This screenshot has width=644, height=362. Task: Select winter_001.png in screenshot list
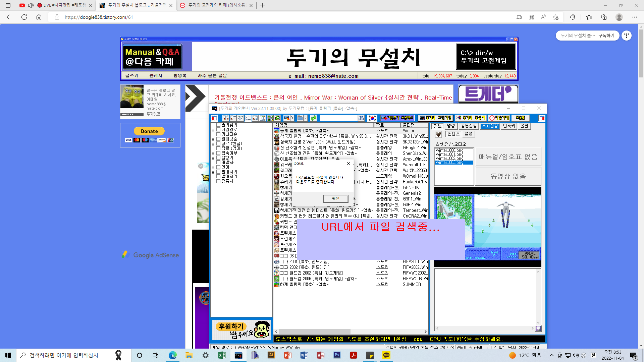coord(449,155)
